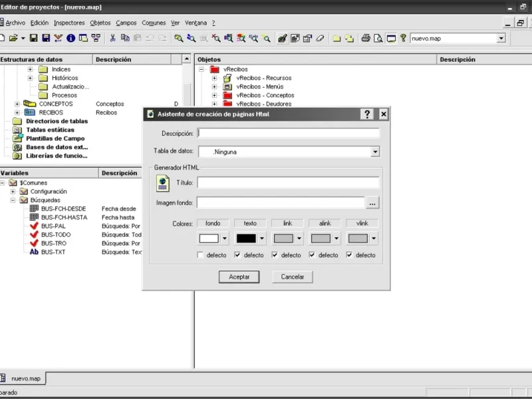Click the BUS-FCH-DESDE grid icon
The image size is (532, 399).
pos(34,208)
